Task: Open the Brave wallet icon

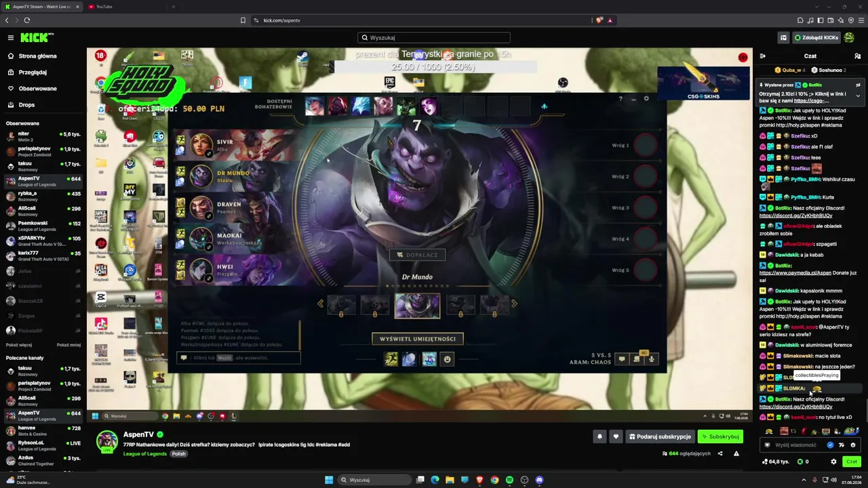Action: [831, 20]
